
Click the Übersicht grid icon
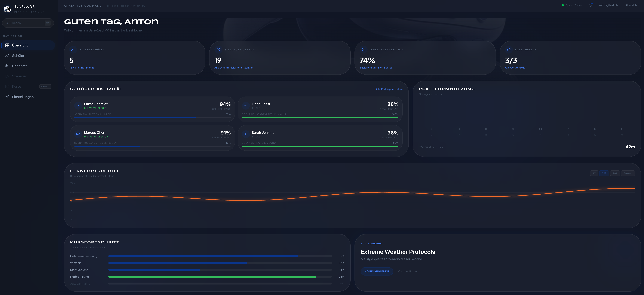7,45
